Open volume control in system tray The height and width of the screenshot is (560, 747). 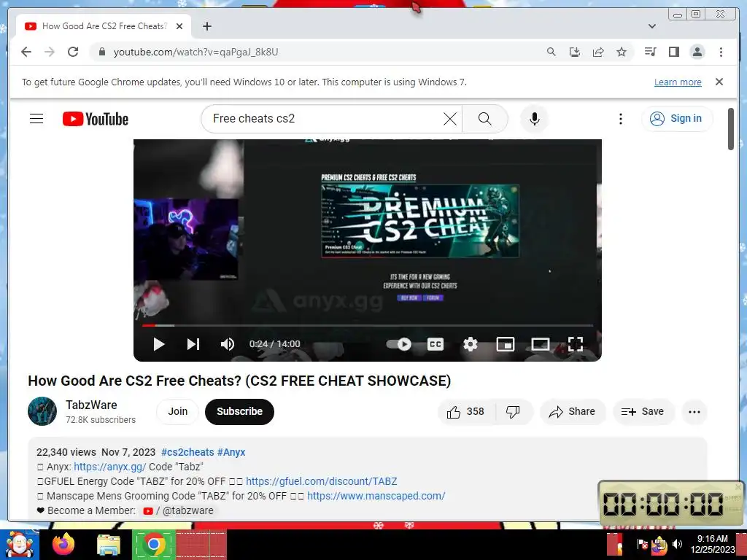coord(677,544)
